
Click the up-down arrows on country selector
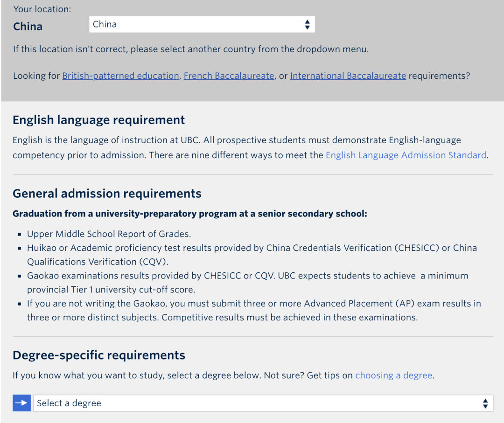307,25
